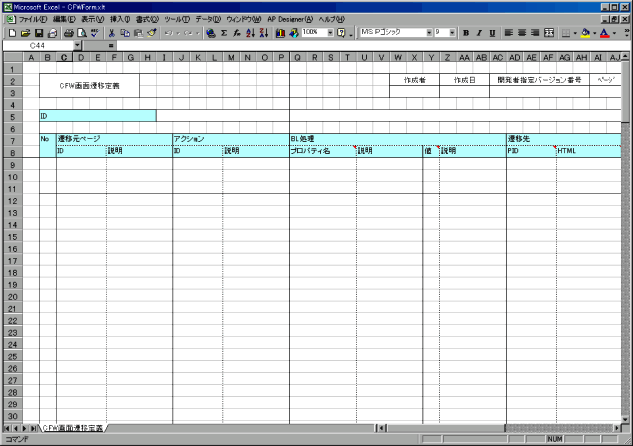
Task: Click the cyan ID cell in row 5
Action: (x=98, y=116)
